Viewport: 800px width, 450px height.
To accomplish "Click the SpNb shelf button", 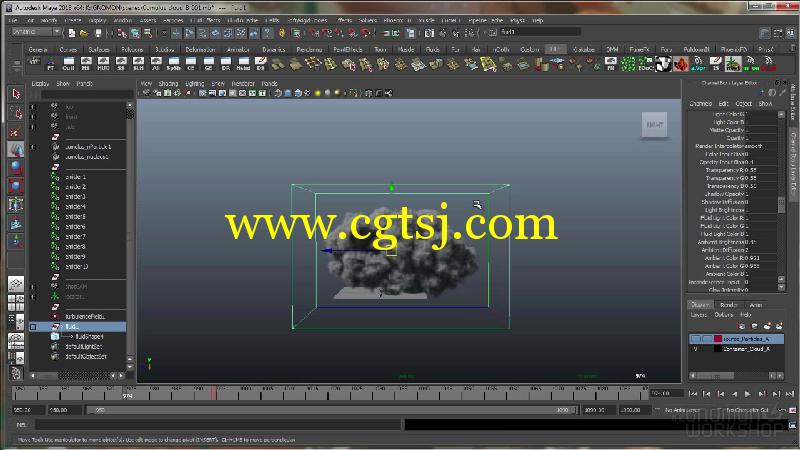I will [x=173, y=64].
